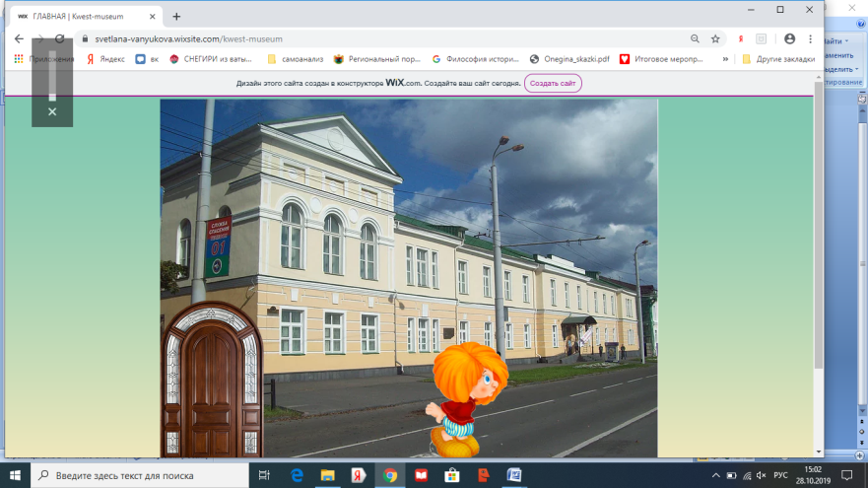Open Философия истори... bookmark
The height and width of the screenshot is (488, 868).
click(x=476, y=59)
